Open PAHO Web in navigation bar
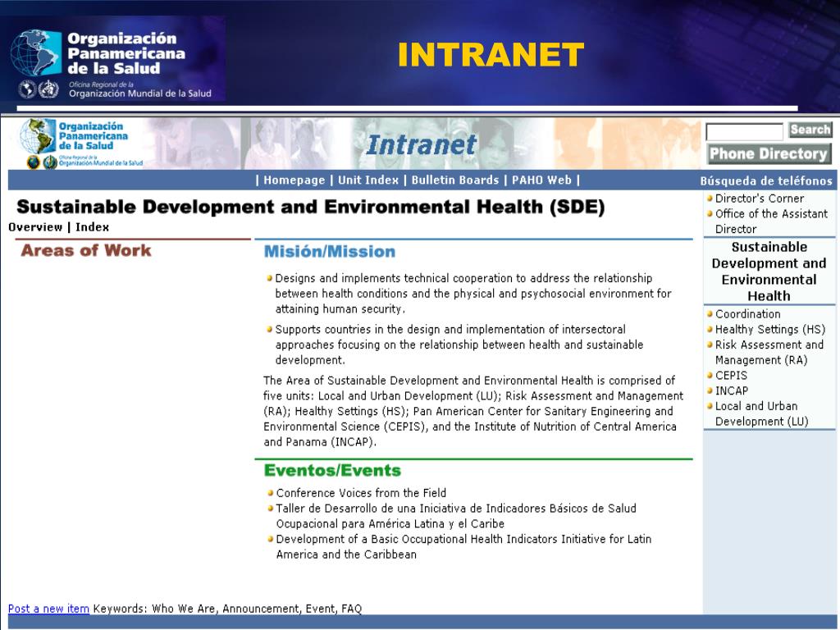The image size is (840, 630). [x=541, y=180]
